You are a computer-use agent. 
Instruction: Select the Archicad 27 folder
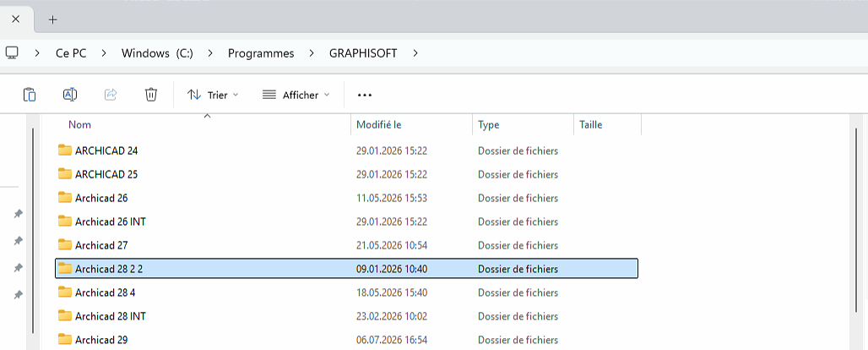tap(346, 245)
